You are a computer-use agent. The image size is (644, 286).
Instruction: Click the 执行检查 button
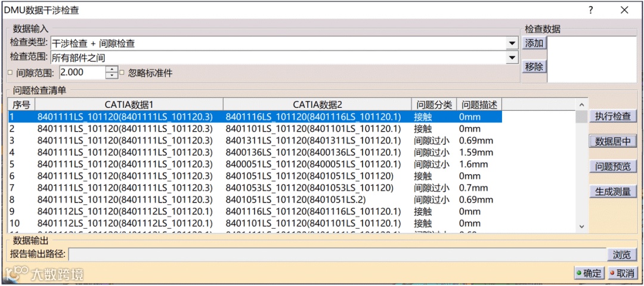pyautogui.click(x=613, y=116)
